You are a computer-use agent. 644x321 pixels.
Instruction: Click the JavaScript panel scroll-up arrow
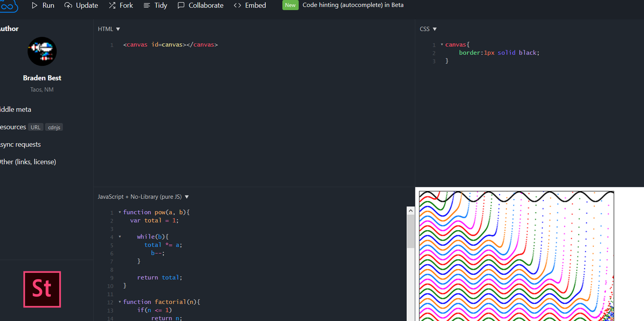click(410, 210)
